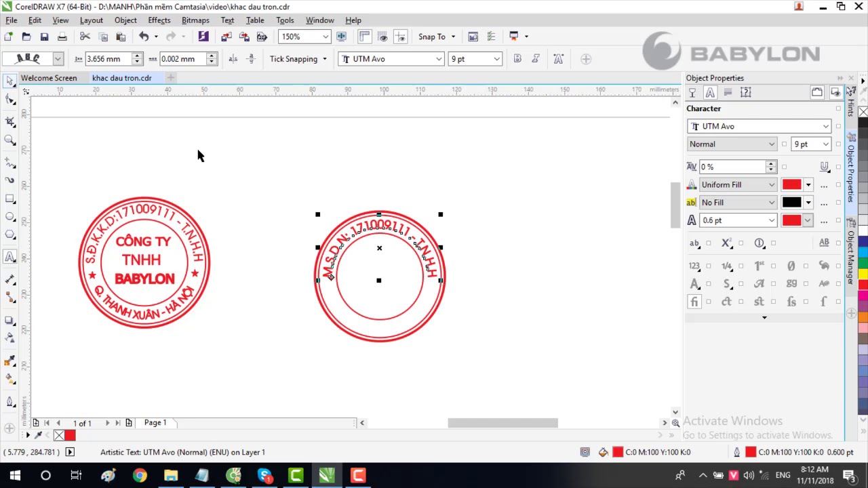868x488 pixels.
Task: Select the Crop tool
Action: coord(9,121)
